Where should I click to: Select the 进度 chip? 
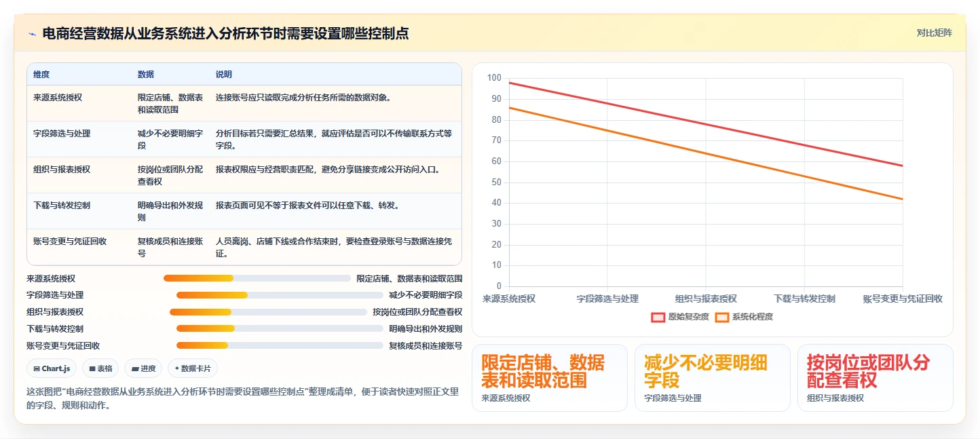[x=143, y=368]
